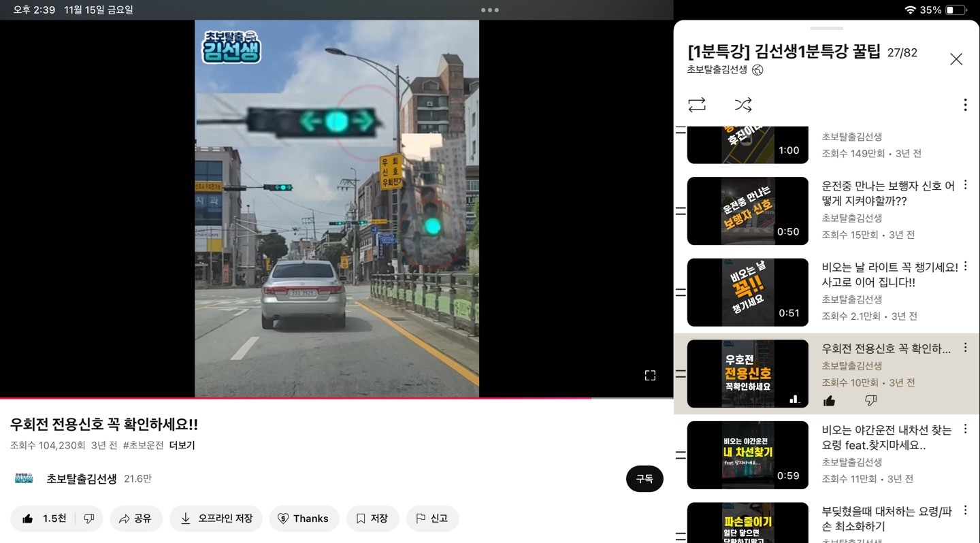Select currently playing 우회전 전용신호 thumbnail
This screenshot has height=543, width=980.
click(x=748, y=374)
